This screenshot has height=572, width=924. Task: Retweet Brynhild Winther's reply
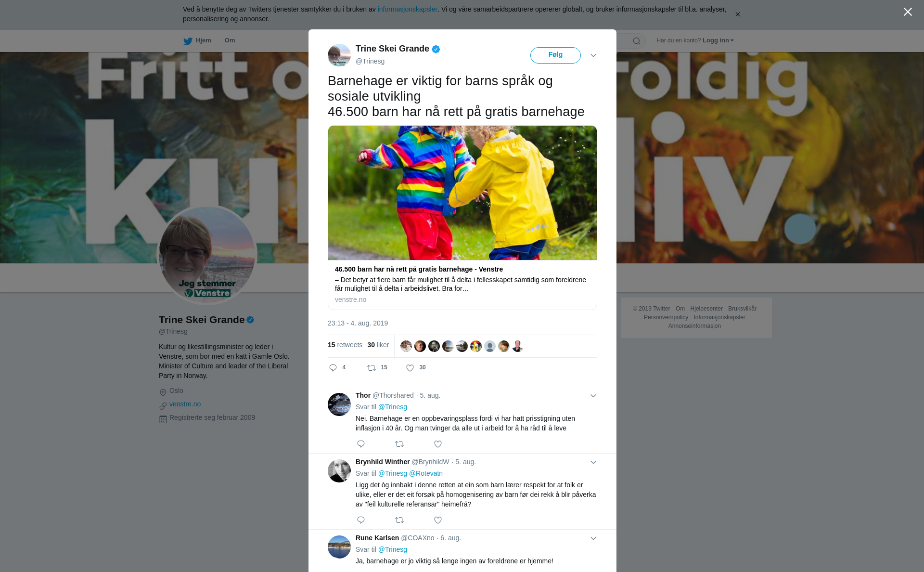[399, 520]
